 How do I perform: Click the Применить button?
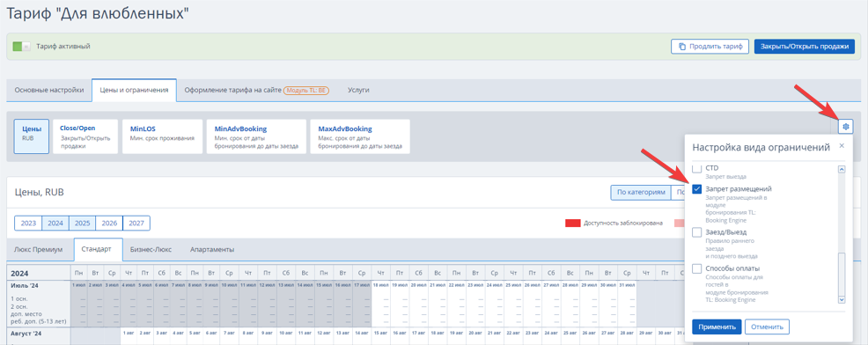[x=717, y=327]
